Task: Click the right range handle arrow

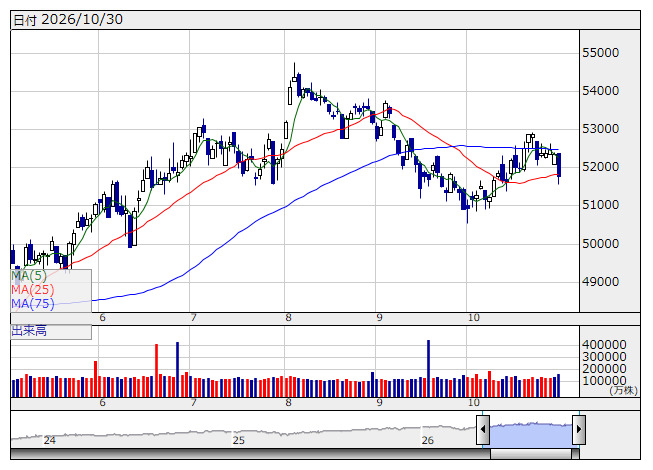Action: [579, 429]
